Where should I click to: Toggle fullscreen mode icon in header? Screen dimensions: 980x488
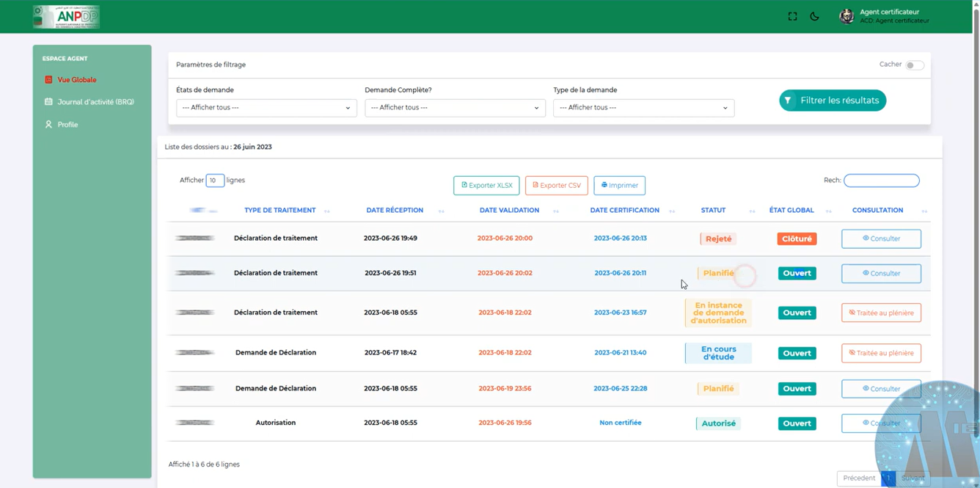pos(792,16)
